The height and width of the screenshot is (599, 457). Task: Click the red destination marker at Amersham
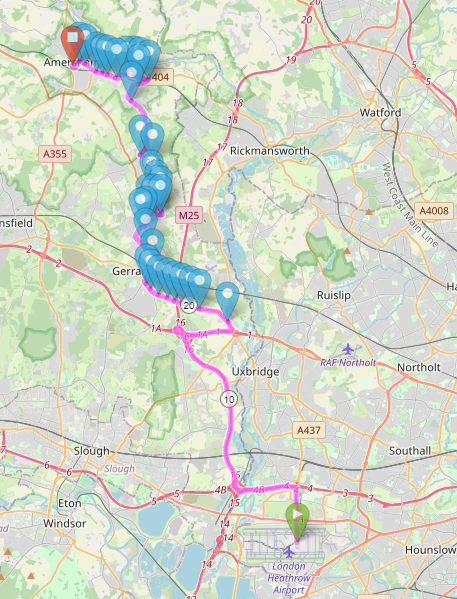tap(73, 43)
